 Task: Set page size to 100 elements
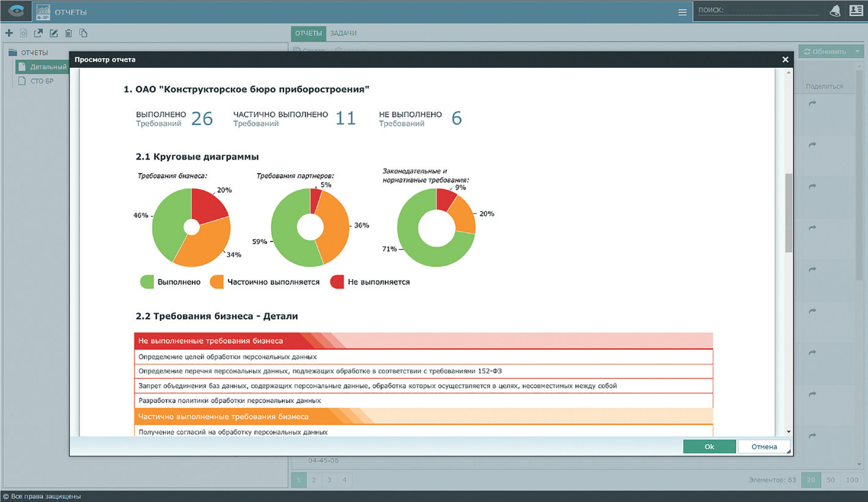point(851,480)
